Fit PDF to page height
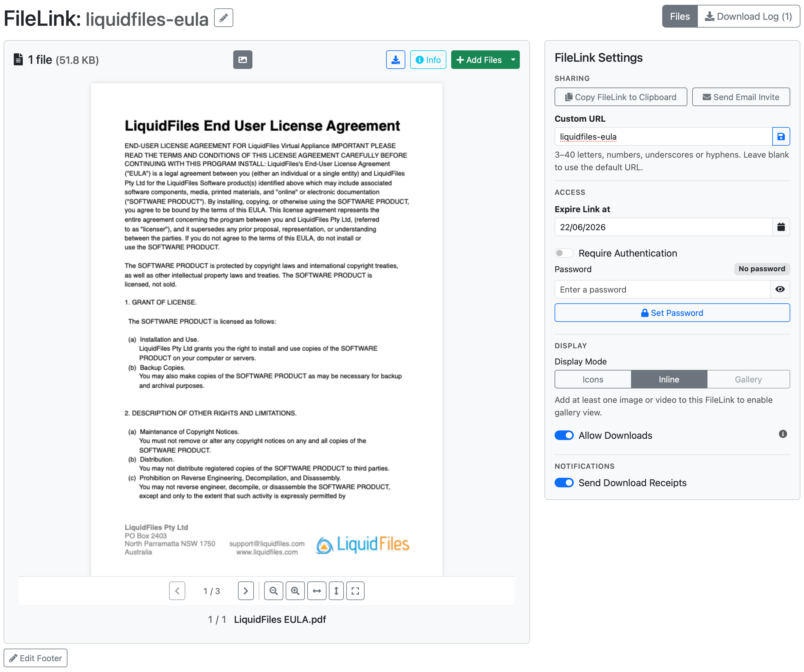The image size is (804, 672). (336, 591)
